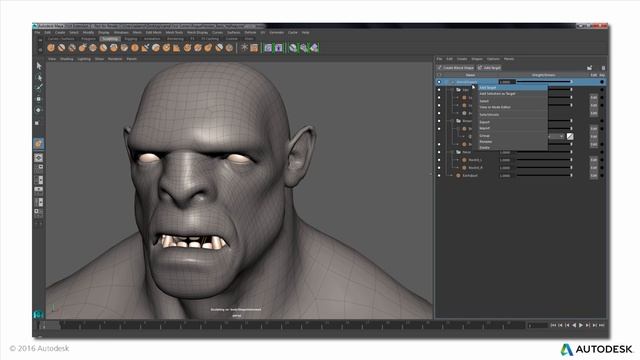Viewport: 640px width, 360px height.
Task: Toggle the key dot on the Nostril_R row
Action: coord(602,168)
